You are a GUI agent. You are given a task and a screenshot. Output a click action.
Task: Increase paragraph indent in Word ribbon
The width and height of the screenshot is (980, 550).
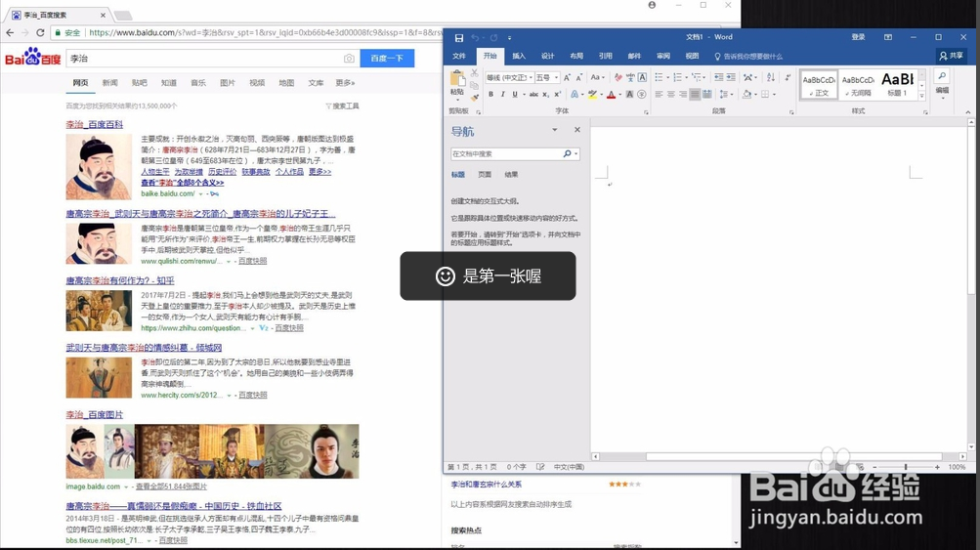tap(731, 77)
